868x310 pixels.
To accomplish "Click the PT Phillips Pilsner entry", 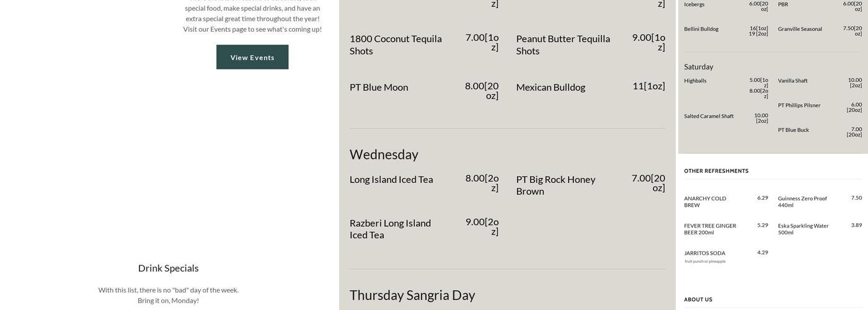I will pos(799,105).
